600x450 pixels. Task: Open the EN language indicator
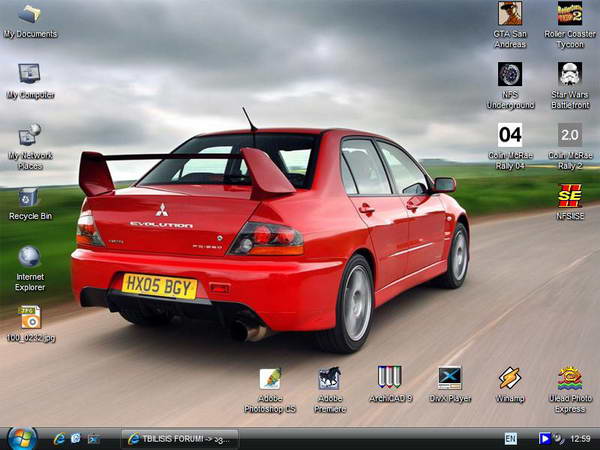510,439
